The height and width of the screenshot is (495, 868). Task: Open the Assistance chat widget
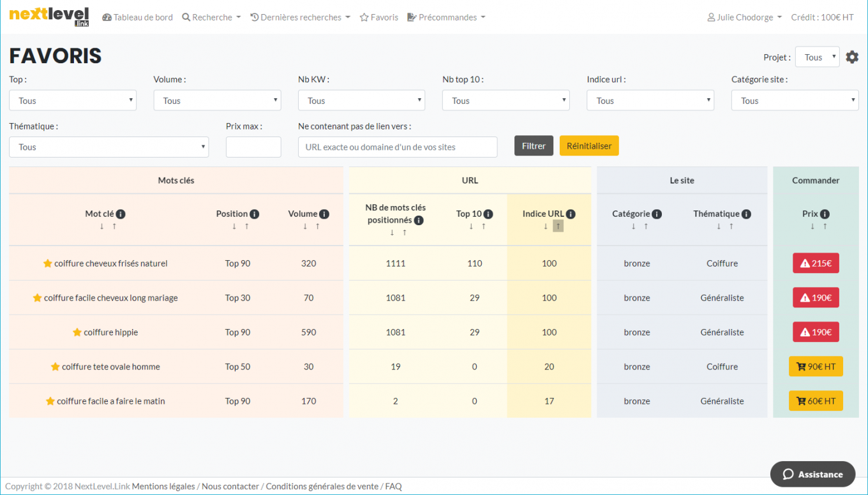pos(812,474)
